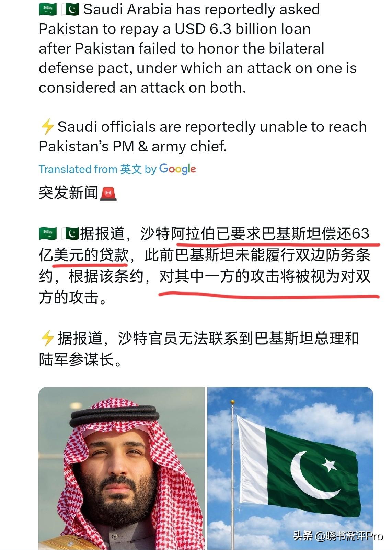The width and height of the screenshot is (392, 550).
Task: Click the 头条 @晓书斋评Pro watermark
Action: [338, 536]
